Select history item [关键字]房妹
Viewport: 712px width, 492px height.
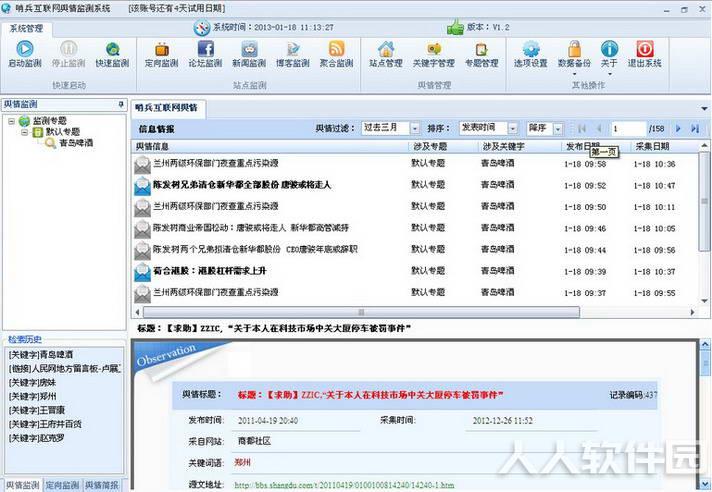coord(32,383)
